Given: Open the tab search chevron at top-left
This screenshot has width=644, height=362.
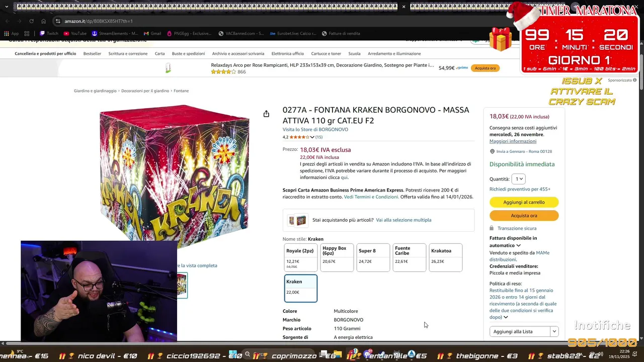Looking at the screenshot, I should (x=7, y=7).
